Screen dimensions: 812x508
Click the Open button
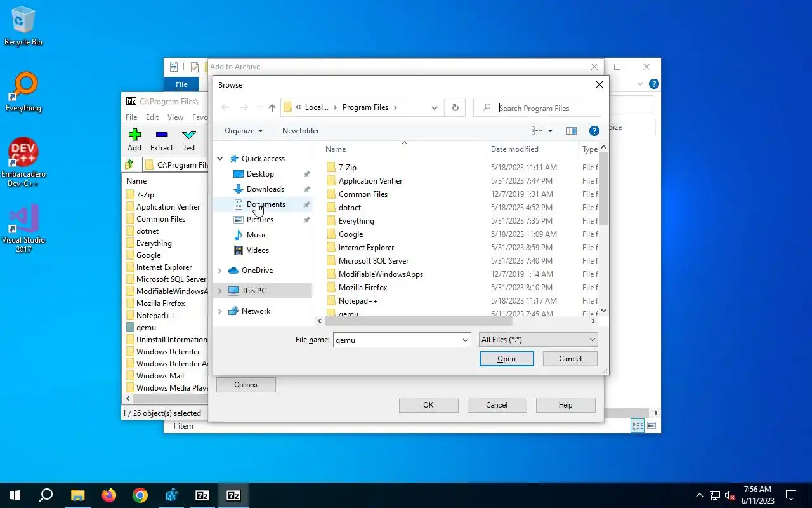506,359
